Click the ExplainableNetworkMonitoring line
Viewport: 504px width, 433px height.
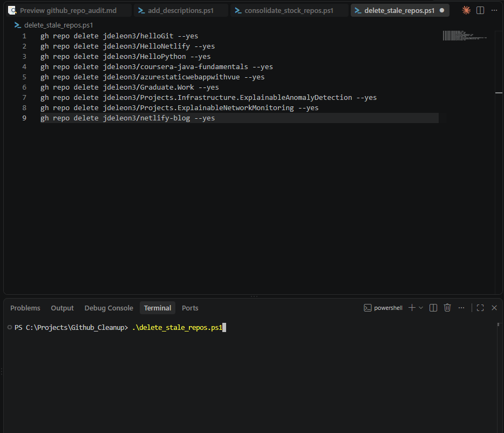pyautogui.click(x=179, y=108)
